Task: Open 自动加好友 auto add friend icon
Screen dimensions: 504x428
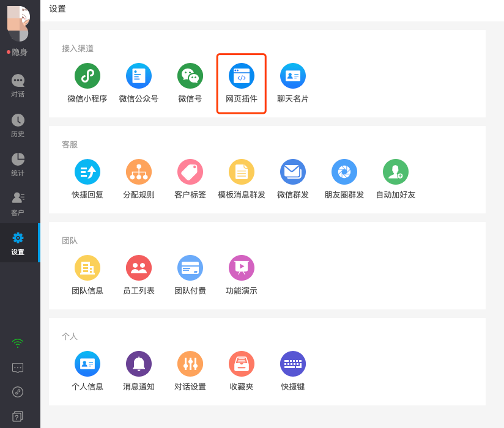Action: point(396,172)
